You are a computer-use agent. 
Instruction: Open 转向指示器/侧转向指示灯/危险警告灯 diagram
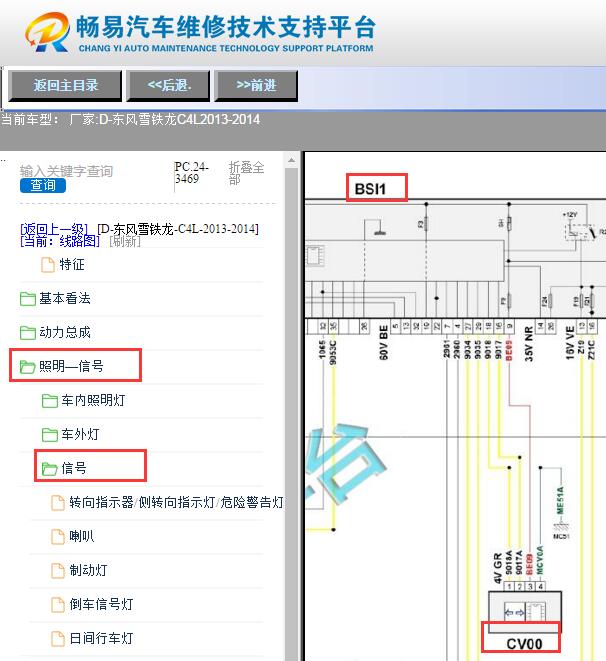tap(176, 502)
